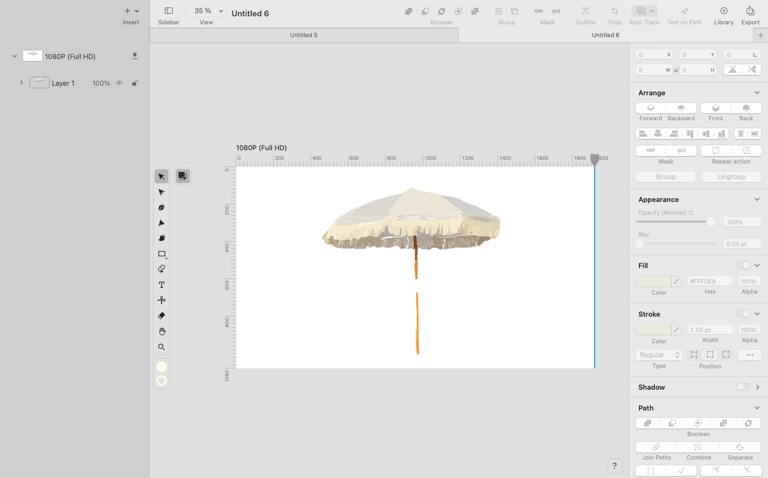Choose the Zoom magnifier tool

point(161,347)
